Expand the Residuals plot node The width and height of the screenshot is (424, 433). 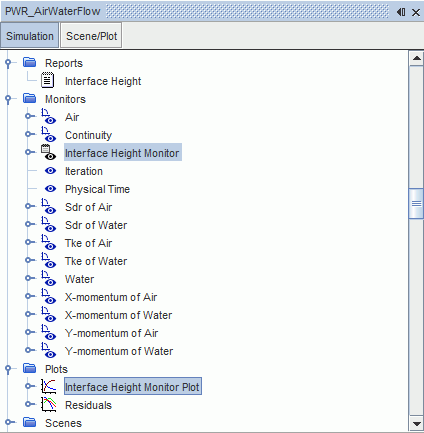click(x=29, y=404)
